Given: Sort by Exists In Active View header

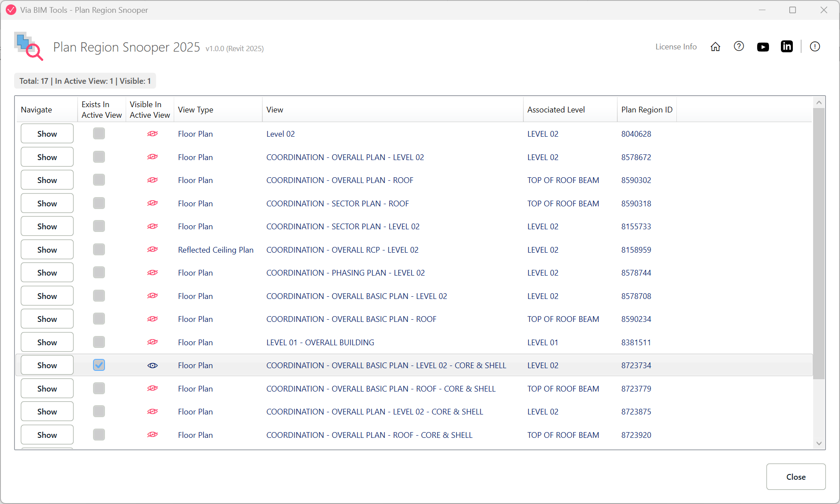Looking at the screenshot, I should tap(102, 109).
